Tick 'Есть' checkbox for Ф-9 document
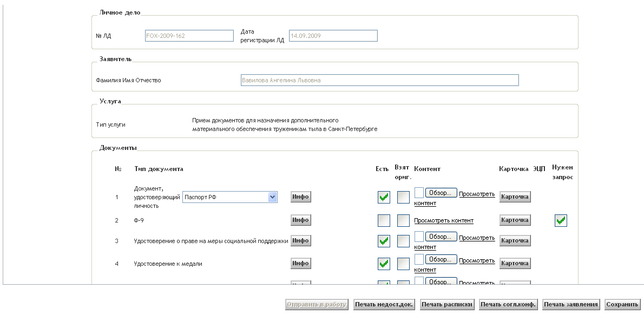644x321 pixels. click(x=384, y=220)
